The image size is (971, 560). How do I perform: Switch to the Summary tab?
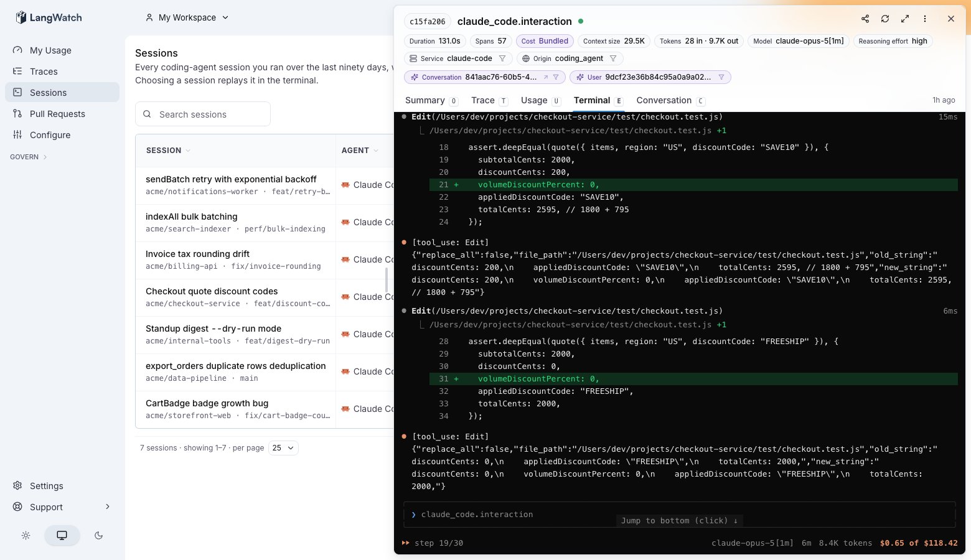coord(431,100)
